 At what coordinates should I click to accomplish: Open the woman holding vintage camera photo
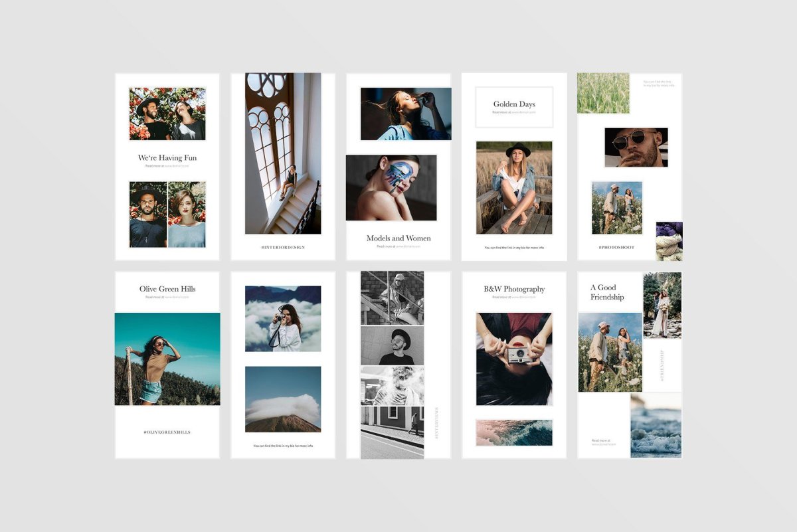pos(514,359)
